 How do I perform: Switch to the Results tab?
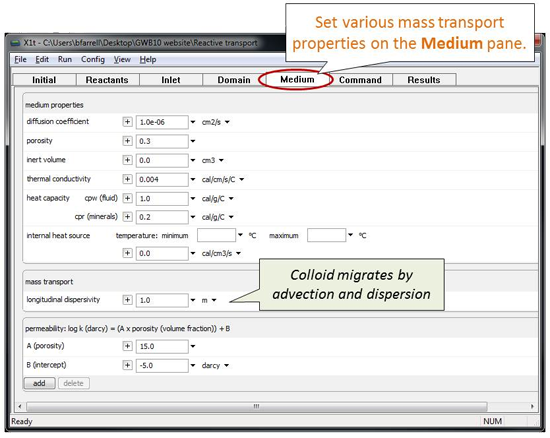(x=424, y=80)
